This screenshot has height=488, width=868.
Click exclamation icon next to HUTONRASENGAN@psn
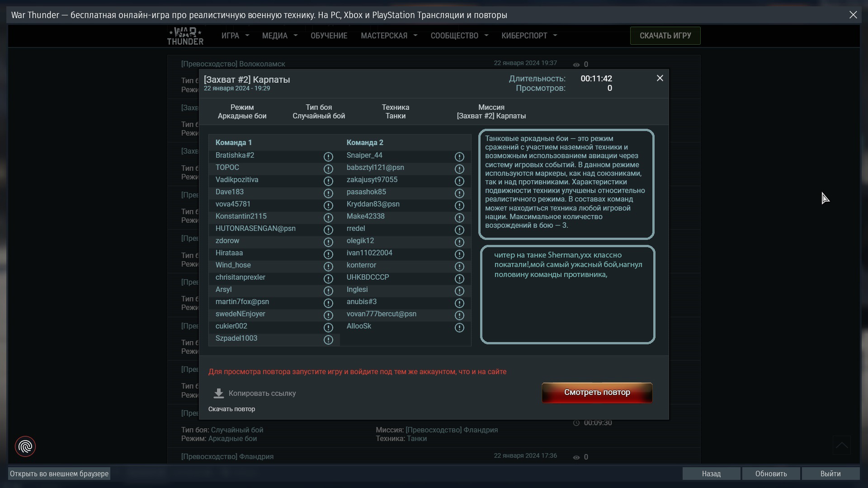click(x=328, y=230)
